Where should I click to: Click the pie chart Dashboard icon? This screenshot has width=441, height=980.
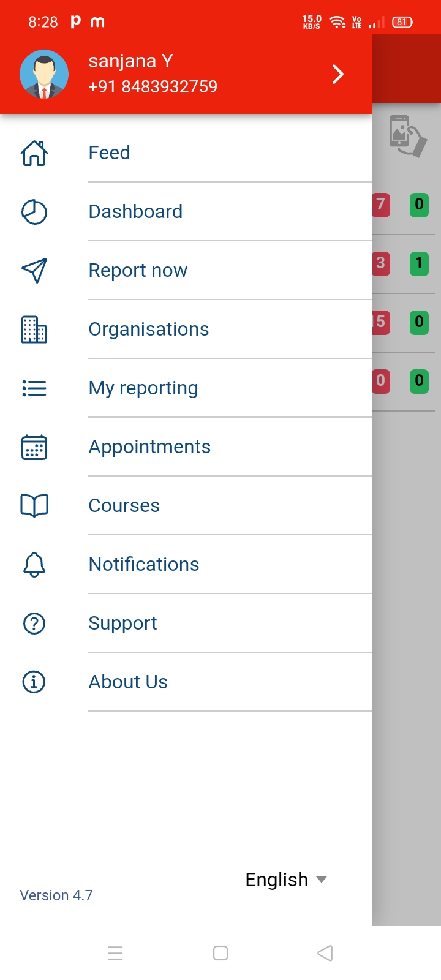34,212
